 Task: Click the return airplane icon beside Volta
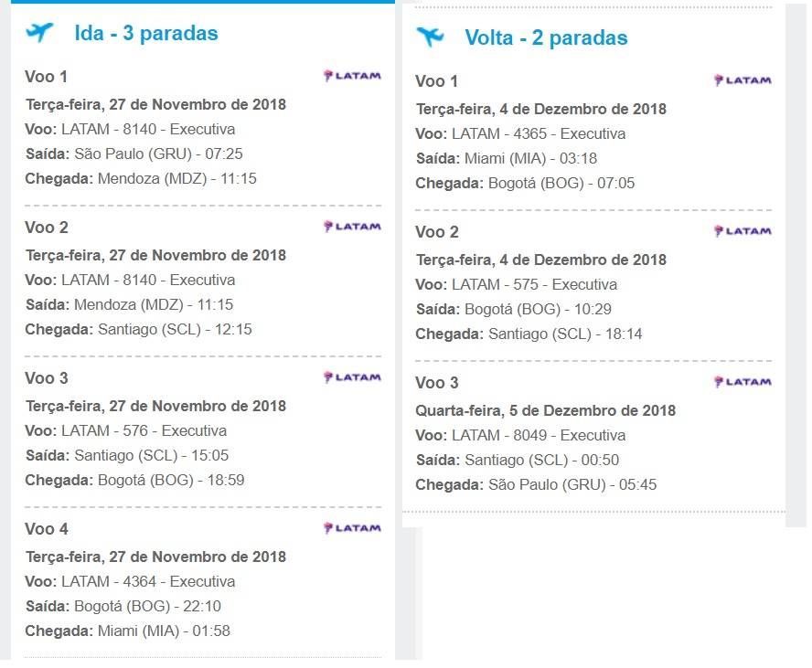click(x=431, y=37)
